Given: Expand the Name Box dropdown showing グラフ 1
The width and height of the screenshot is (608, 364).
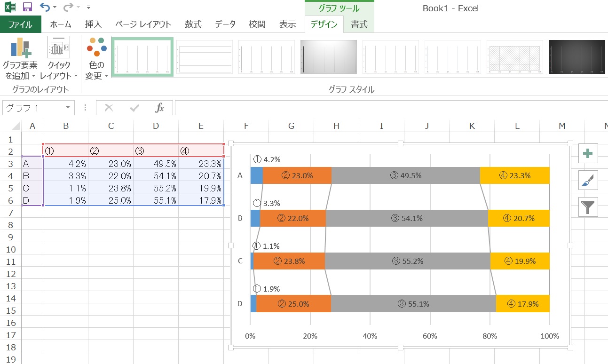Looking at the screenshot, I should click(x=68, y=108).
